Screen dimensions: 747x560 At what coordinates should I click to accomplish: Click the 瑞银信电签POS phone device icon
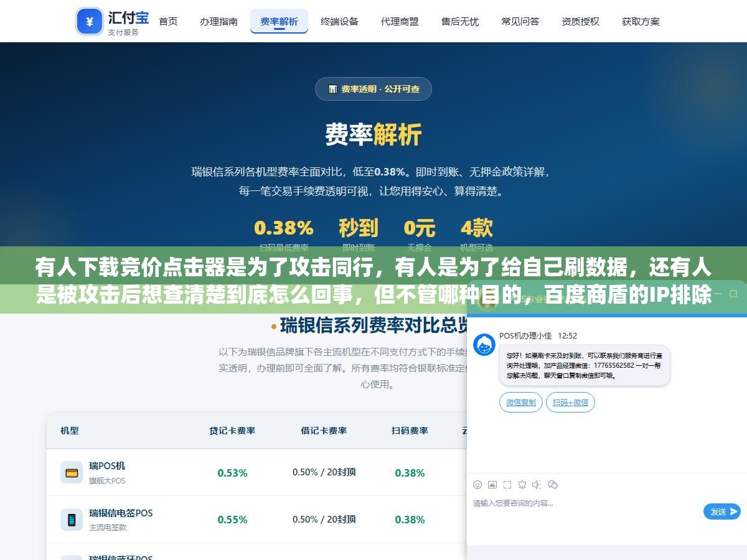click(x=72, y=519)
